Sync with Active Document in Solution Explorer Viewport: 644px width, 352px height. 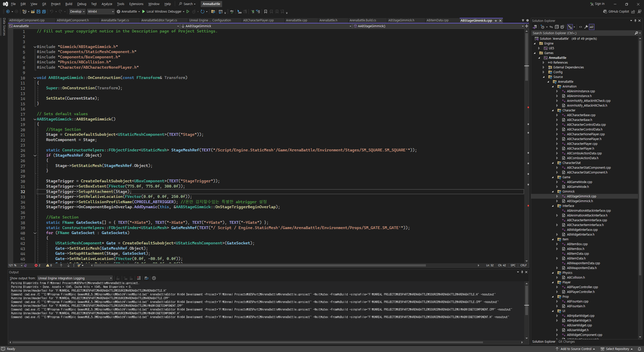tap(551, 27)
